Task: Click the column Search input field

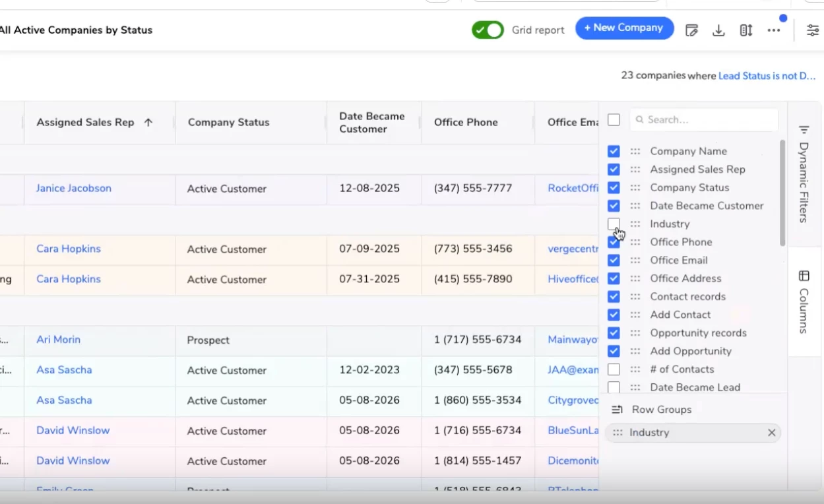Action: pyautogui.click(x=704, y=119)
